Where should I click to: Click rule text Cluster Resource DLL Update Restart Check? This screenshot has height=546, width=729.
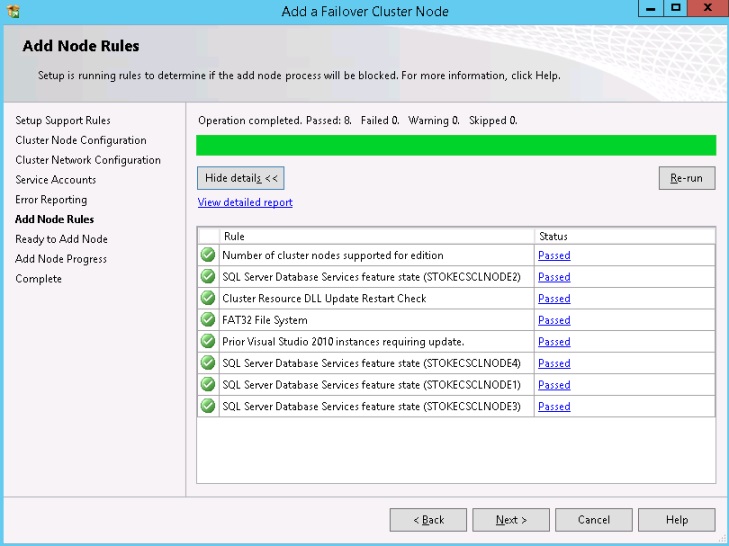[324, 299]
